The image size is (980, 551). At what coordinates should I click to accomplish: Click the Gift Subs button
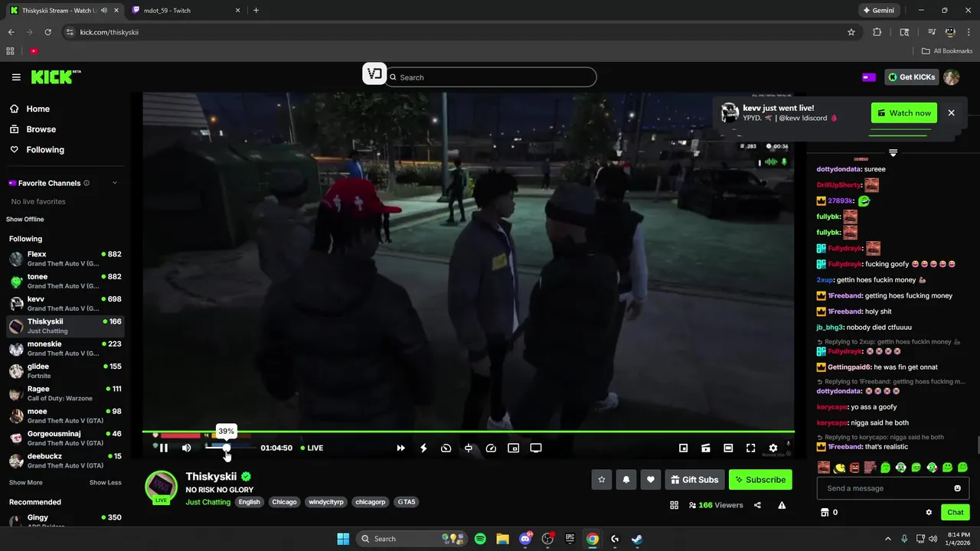click(695, 480)
